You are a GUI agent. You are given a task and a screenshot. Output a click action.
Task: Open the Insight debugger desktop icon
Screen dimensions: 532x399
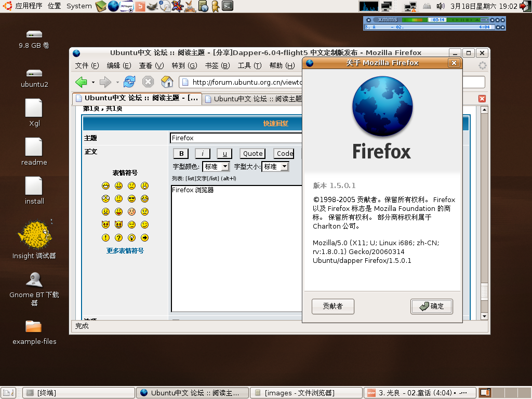34,240
